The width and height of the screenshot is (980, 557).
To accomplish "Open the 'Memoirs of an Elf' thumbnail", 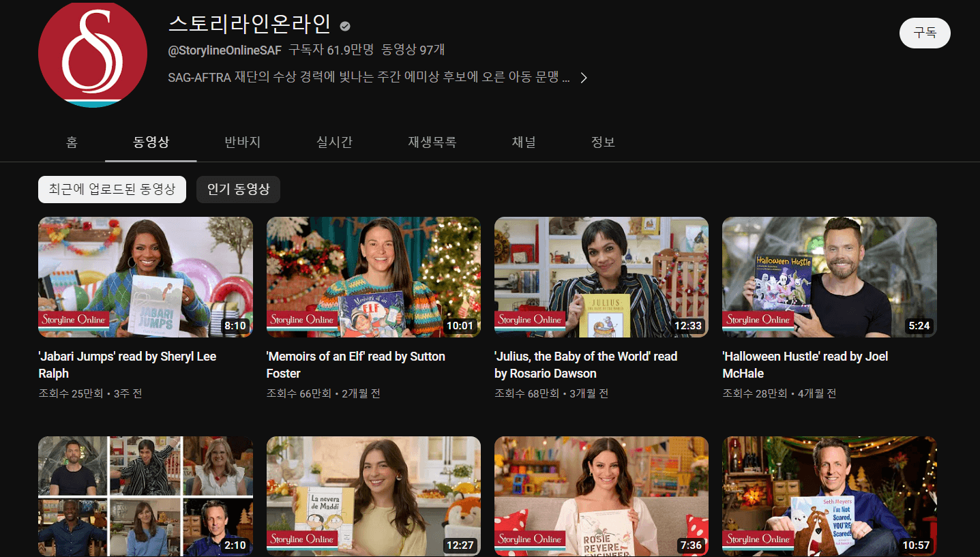I will tap(374, 277).
